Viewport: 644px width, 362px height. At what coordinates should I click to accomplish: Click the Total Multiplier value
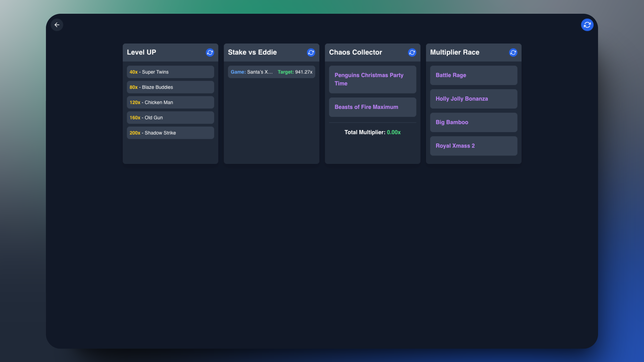[x=393, y=132]
